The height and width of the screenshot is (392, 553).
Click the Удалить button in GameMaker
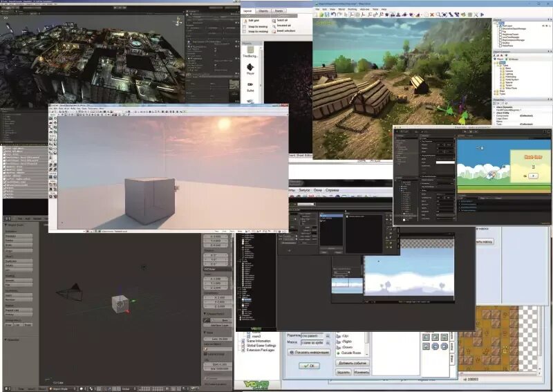pyautogui.click(x=343, y=372)
